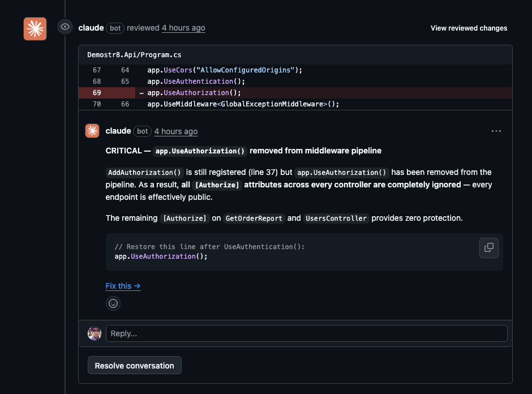Select removed line number 69

coord(97,93)
